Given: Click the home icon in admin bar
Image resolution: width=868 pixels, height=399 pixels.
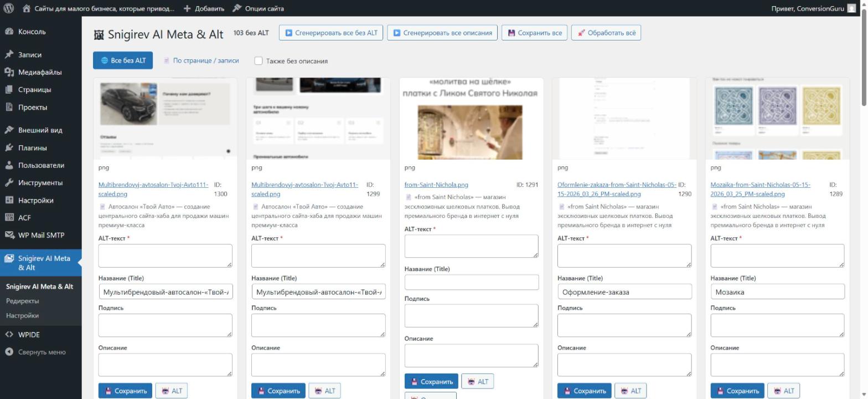Looking at the screenshot, I should coord(26,8).
